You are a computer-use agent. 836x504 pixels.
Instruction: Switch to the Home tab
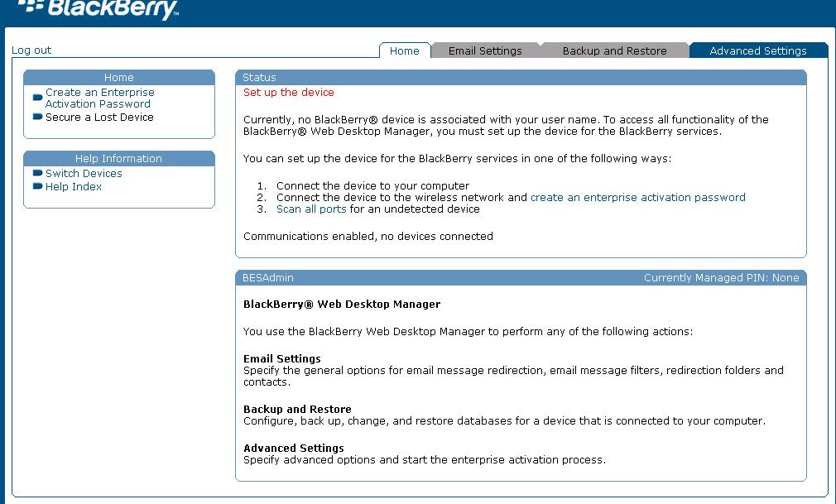pyautogui.click(x=405, y=50)
